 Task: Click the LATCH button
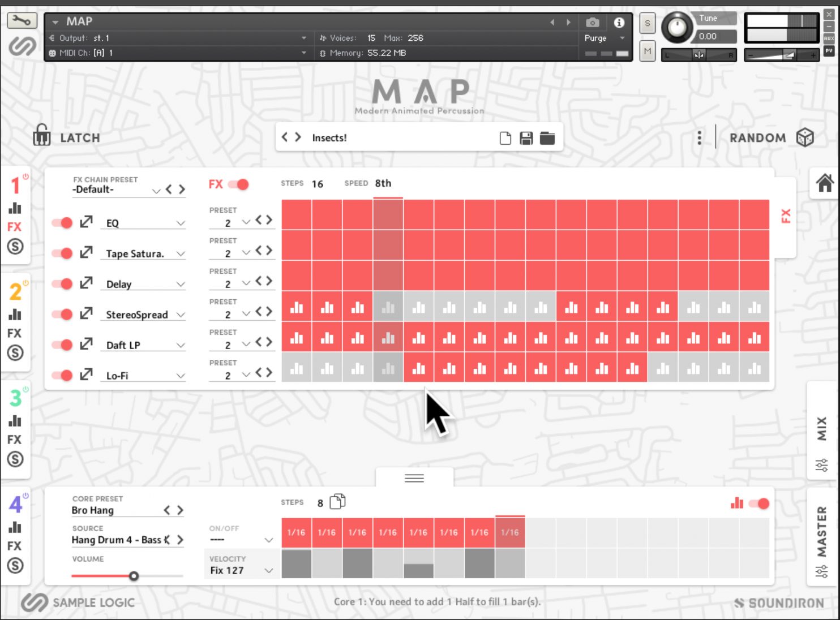(66, 137)
